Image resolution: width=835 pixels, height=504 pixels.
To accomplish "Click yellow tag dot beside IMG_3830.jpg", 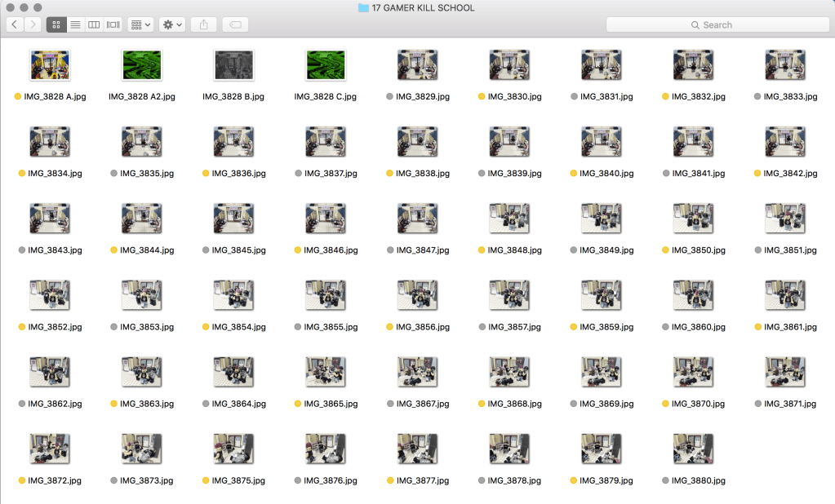I will [x=482, y=96].
